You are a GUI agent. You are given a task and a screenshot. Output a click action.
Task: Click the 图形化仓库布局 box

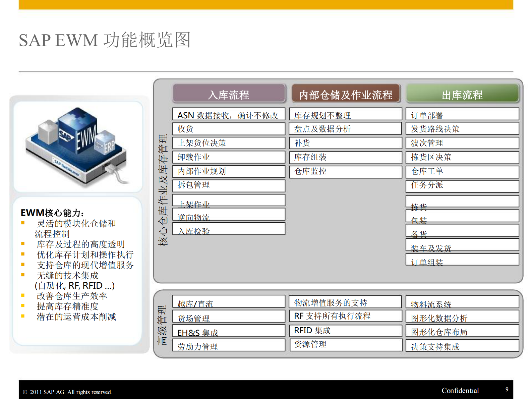(462, 331)
